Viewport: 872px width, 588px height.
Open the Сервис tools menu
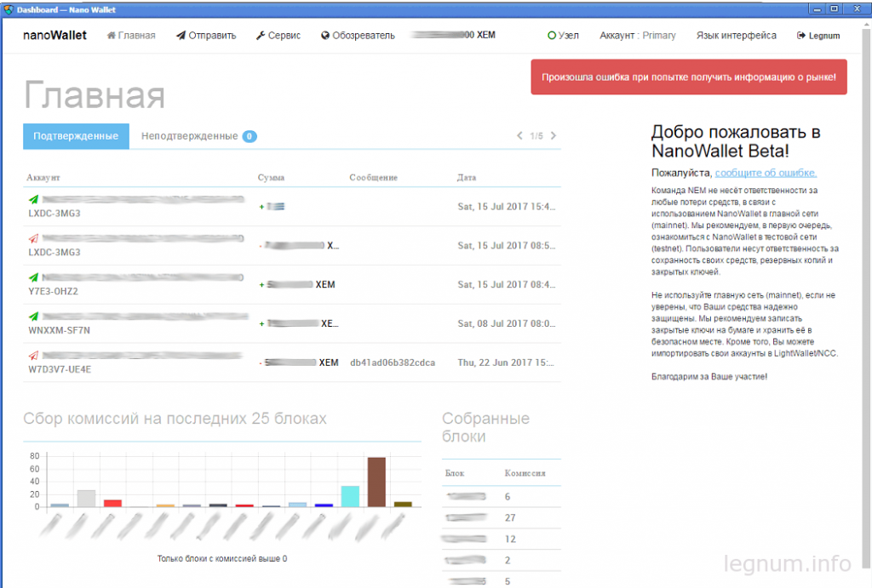tap(278, 36)
